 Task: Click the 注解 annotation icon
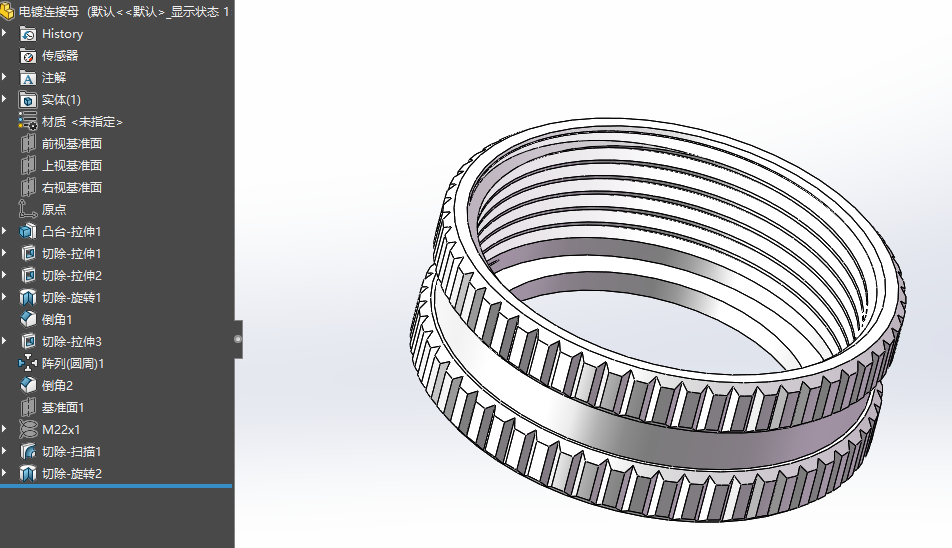click(x=28, y=78)
